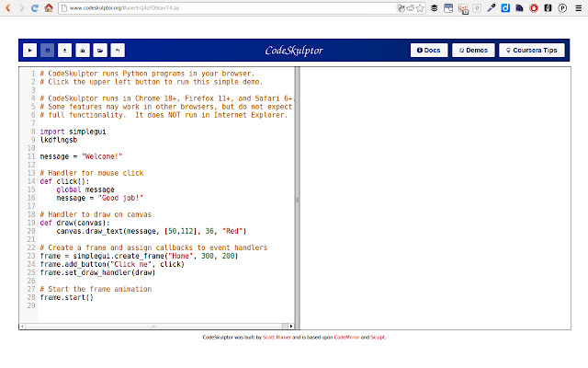
Task: Click the simplegui.create_frame line 23
Action: [139, 256]
